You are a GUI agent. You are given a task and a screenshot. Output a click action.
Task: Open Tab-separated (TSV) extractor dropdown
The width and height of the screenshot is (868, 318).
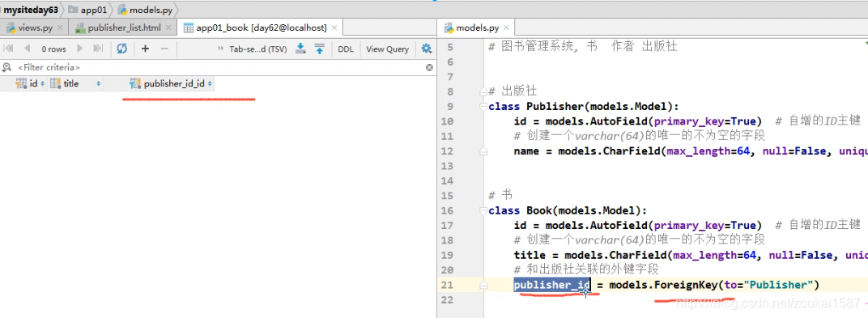coord(258,49)
